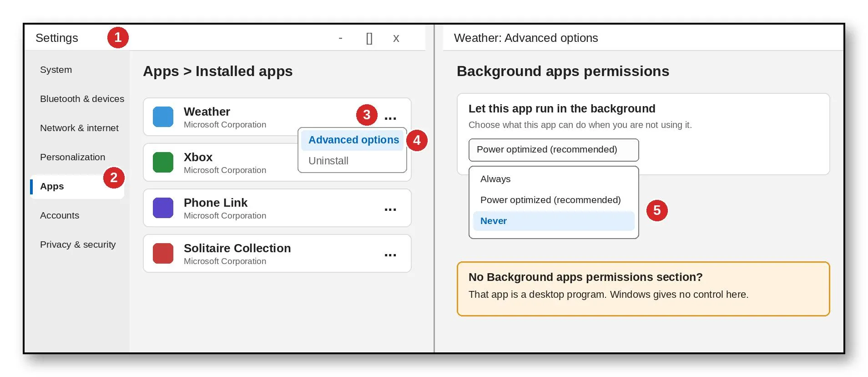868x377 pixels.
Task: Click the red Solitaire Collection app icon
Action: point(163,253)
